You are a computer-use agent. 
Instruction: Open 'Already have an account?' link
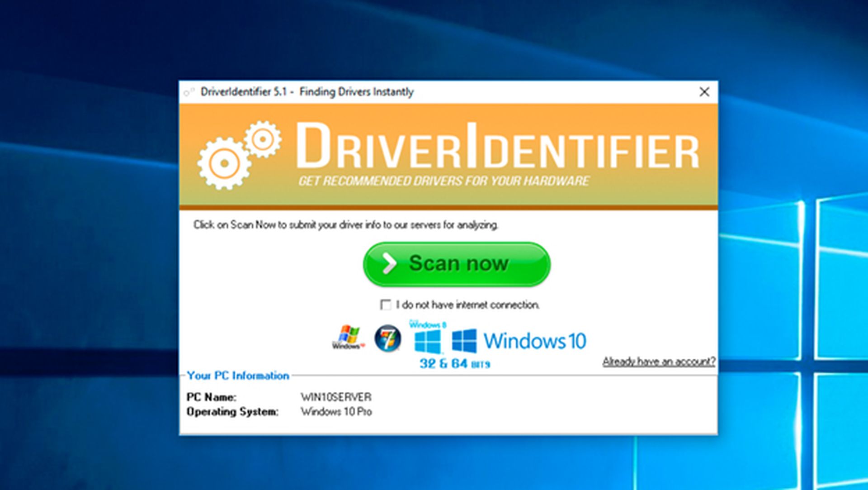(659, 361)
